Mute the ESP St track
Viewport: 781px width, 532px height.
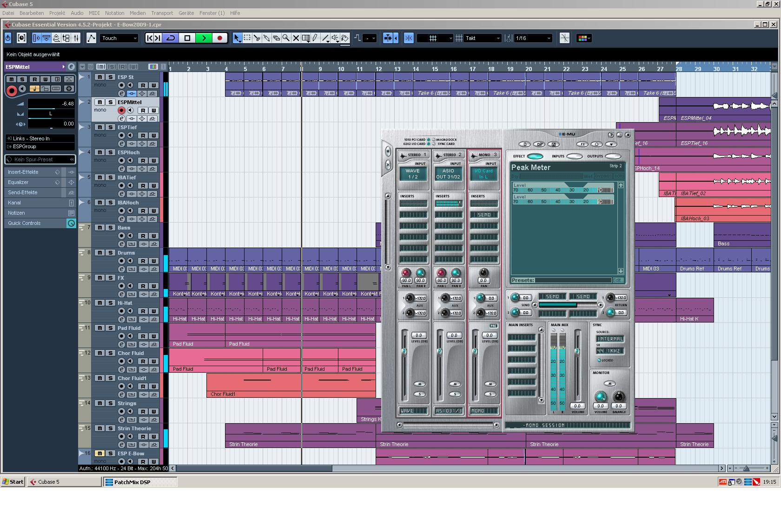pos(99,77)
